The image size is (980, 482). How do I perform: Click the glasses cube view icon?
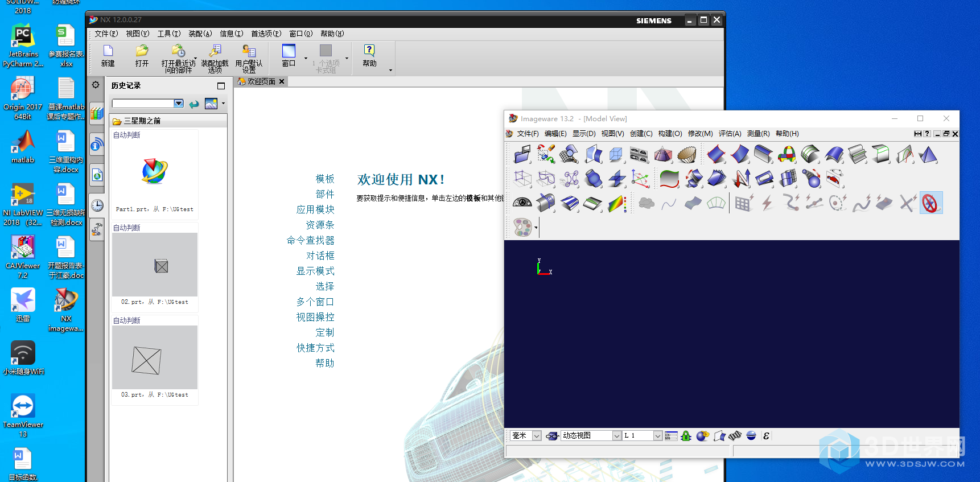click(551, 436)
